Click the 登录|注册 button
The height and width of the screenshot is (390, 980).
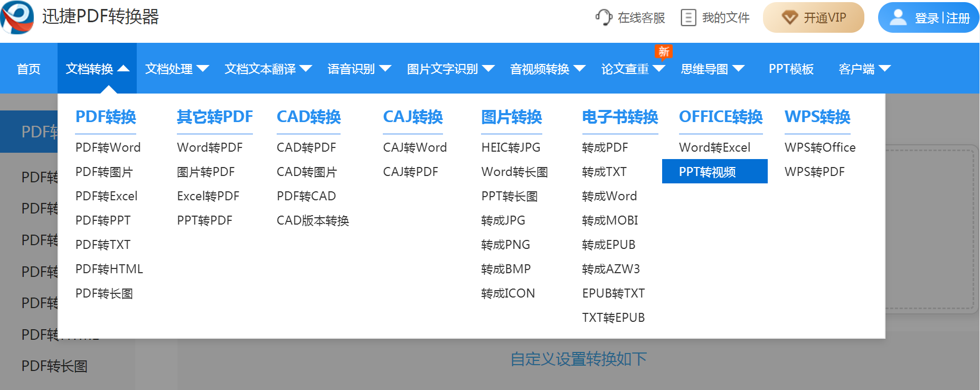click(x=929, y=17)
